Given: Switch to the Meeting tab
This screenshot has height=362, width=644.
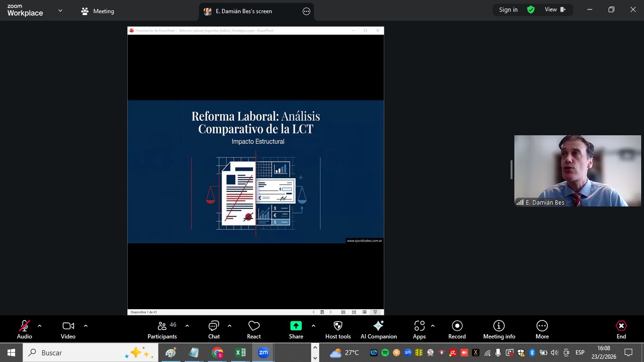Looking at the screenshot, I should coord(98,11).
